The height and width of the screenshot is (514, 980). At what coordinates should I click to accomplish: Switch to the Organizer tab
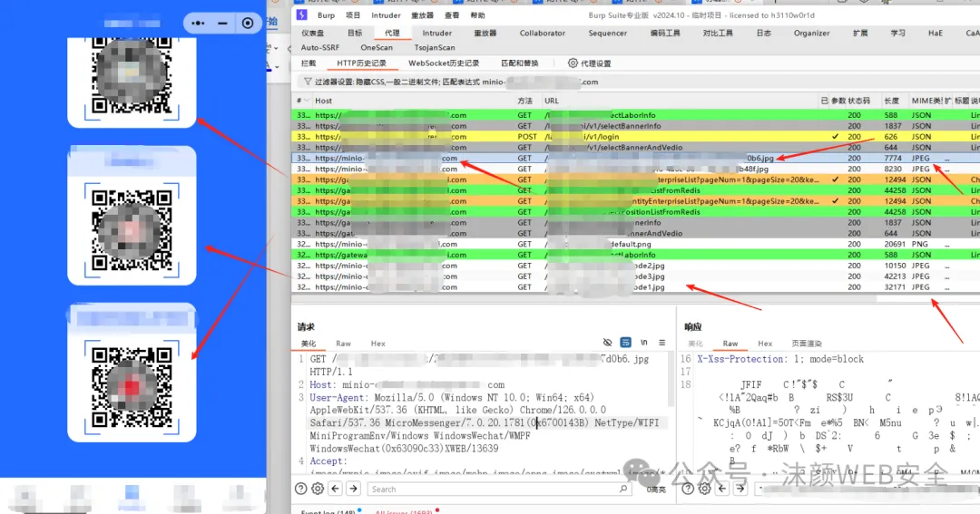(x=811, y=34)
